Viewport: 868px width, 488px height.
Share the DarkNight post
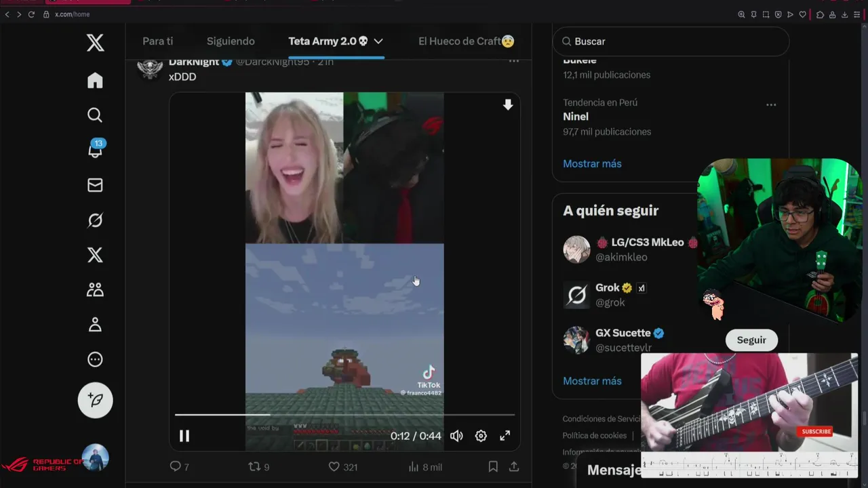coord(514,466)
